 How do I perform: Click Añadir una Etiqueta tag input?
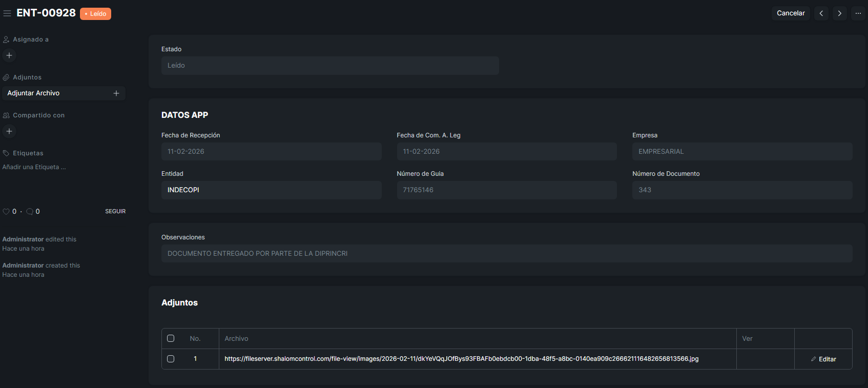34,167
